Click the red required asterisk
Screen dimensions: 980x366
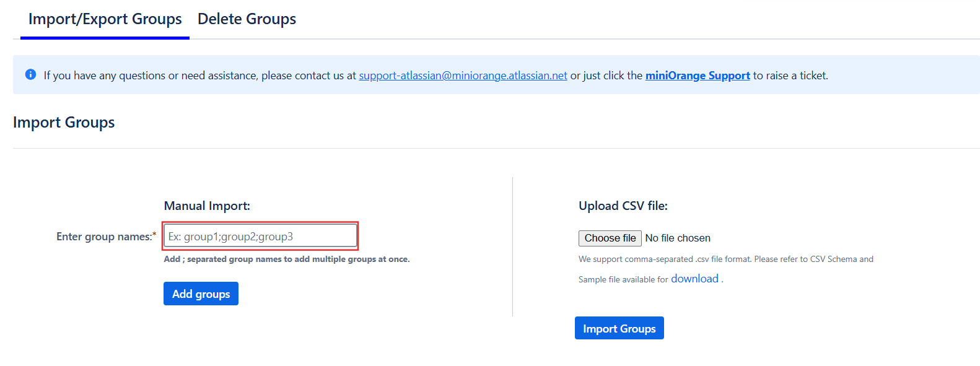[x=154, y=235]
